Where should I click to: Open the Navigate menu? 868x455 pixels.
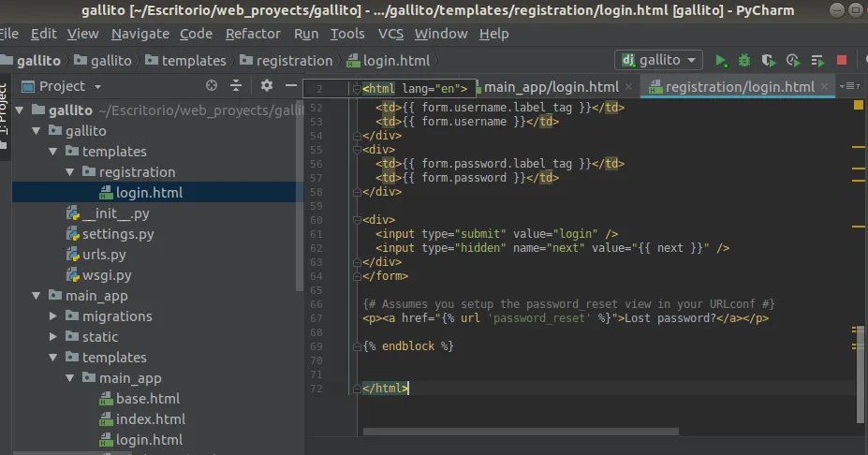click(140, 34)
